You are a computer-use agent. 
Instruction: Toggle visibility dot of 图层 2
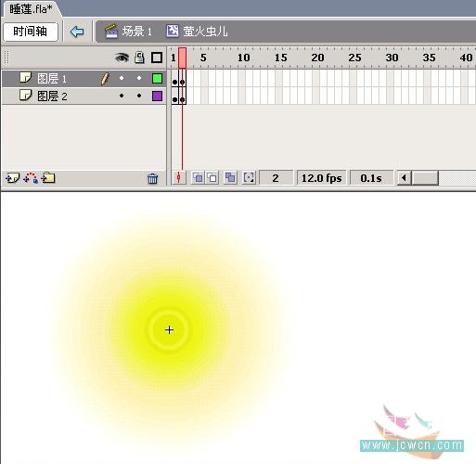click(x=122, y=96)
